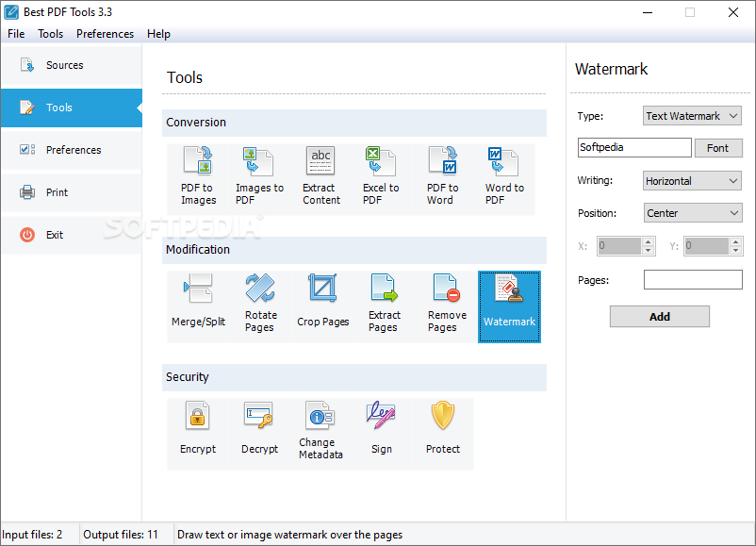
Task: Close the Best PDF Tools window
Action: pos(732,12)
